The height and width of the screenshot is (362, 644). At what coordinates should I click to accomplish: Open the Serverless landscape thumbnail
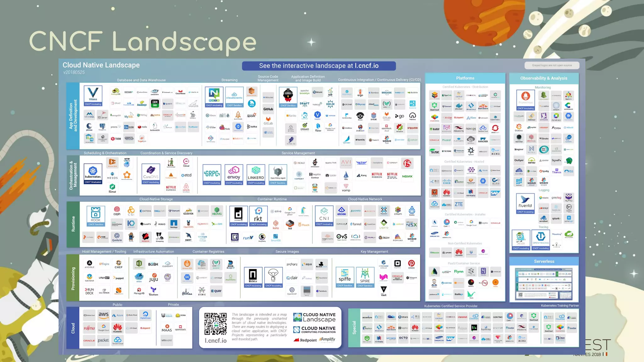pos(544,283)
